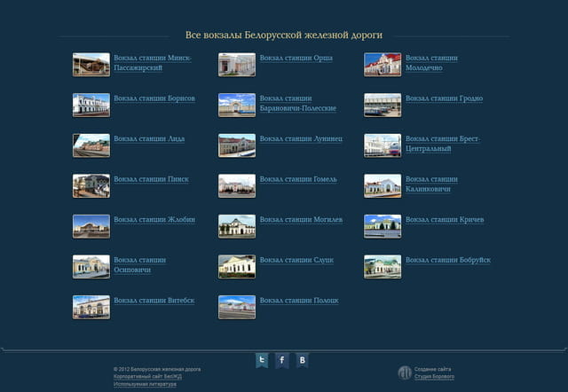Open link Вокзал станции Лида
This screenshot has height=392, width=568.
click(x=149, y=138)
